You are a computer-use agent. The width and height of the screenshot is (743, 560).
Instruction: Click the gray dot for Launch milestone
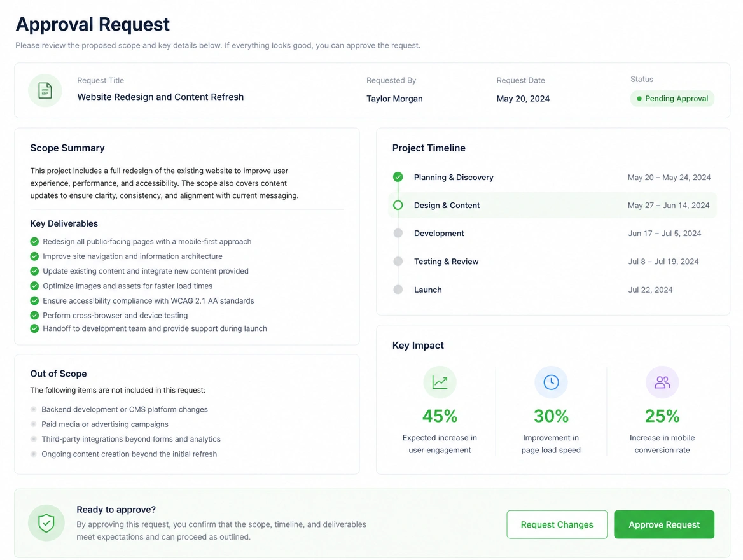(398, 290)
